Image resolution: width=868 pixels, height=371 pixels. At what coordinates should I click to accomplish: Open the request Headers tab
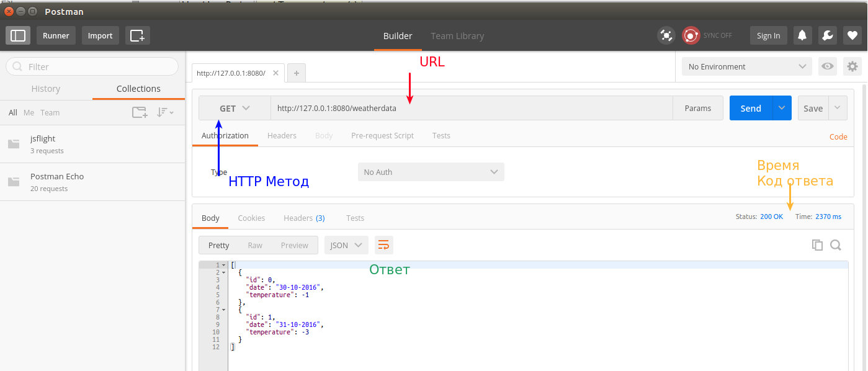[282, 135]
